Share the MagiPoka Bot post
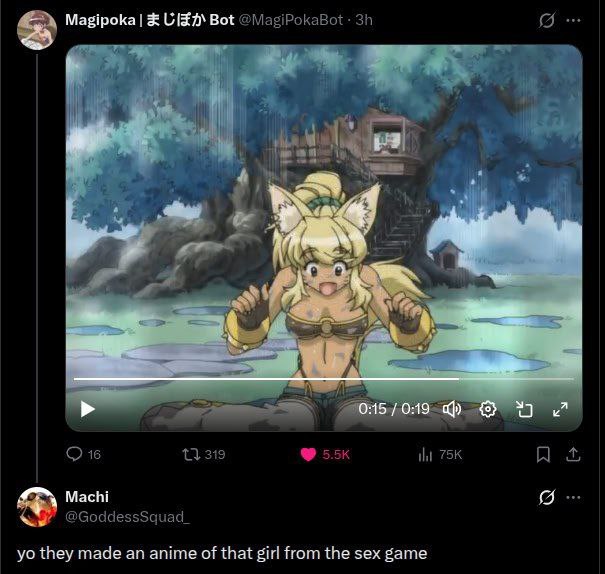 click(x=573, y=454)
